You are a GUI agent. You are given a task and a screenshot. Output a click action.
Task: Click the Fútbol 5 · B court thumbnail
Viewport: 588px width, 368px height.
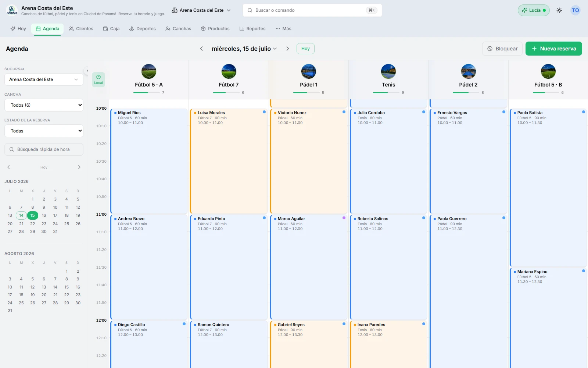(x=548, y=71)
